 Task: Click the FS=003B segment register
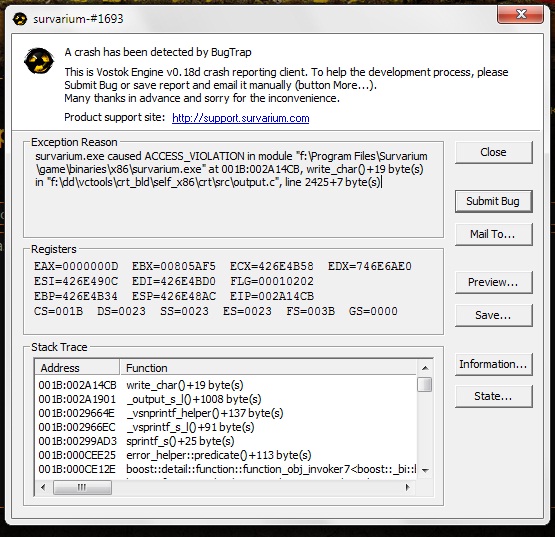pos(310,312)
